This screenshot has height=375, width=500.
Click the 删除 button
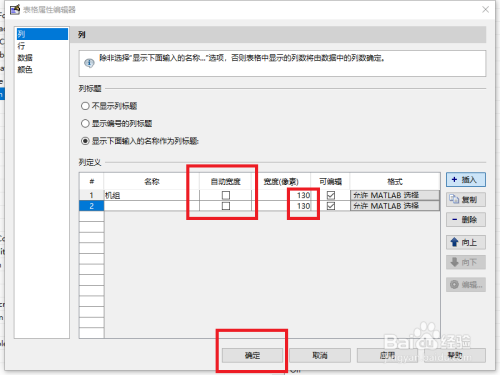(466, 220)
